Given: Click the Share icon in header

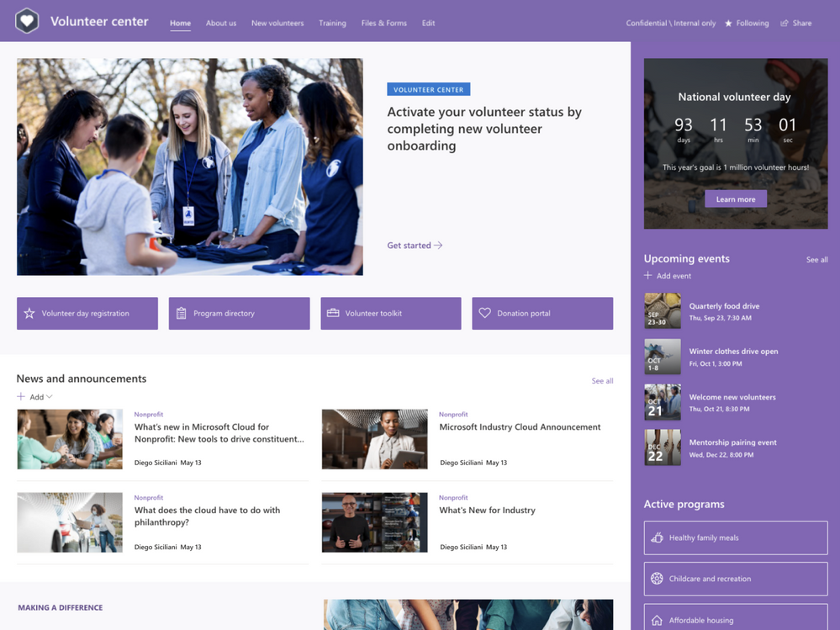Looking at the screenshot, I should point(785,23).
